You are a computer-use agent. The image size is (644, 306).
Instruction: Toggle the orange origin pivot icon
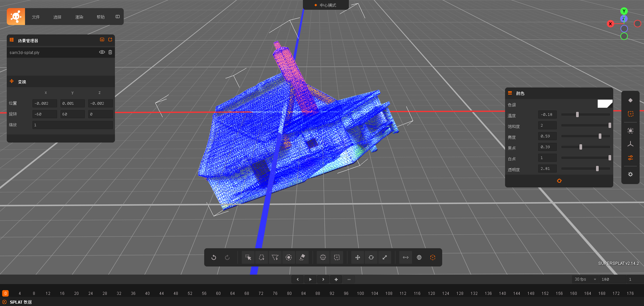coord(433,257)
